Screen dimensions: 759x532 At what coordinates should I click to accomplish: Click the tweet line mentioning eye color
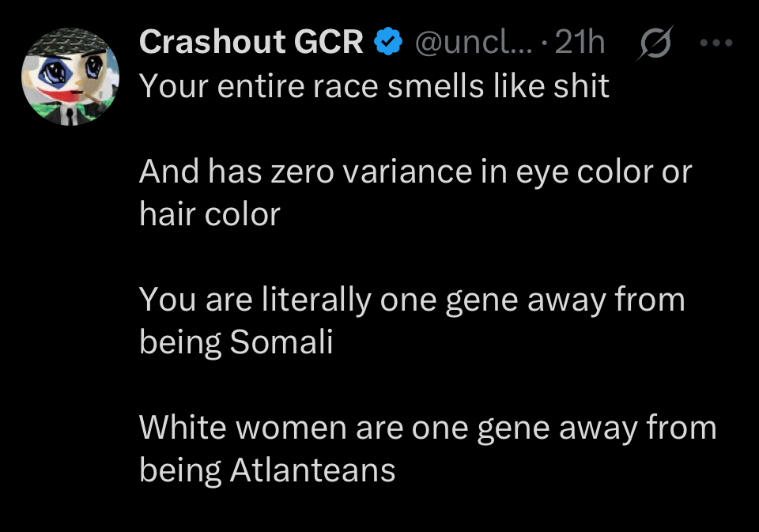(x=415, y=172)
